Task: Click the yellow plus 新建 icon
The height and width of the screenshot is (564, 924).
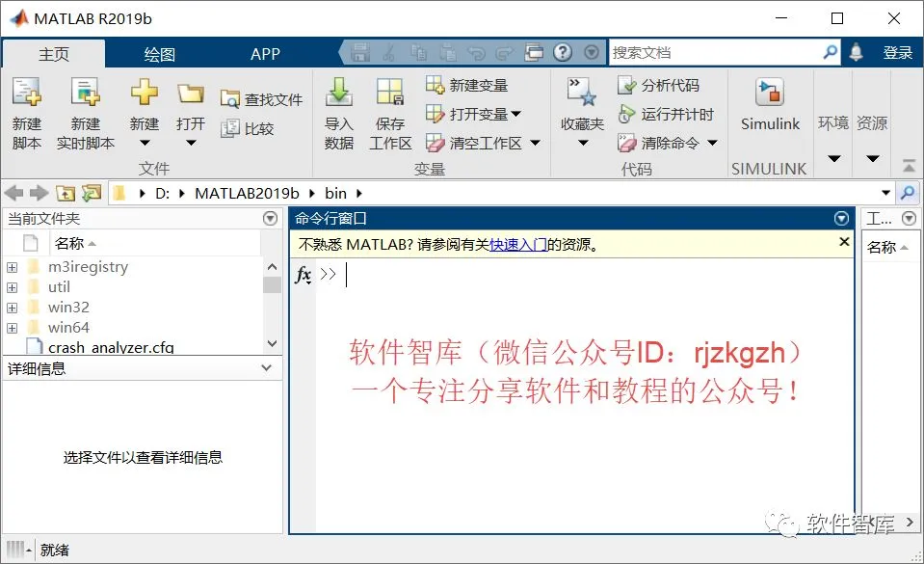Action: coord(145,92)
